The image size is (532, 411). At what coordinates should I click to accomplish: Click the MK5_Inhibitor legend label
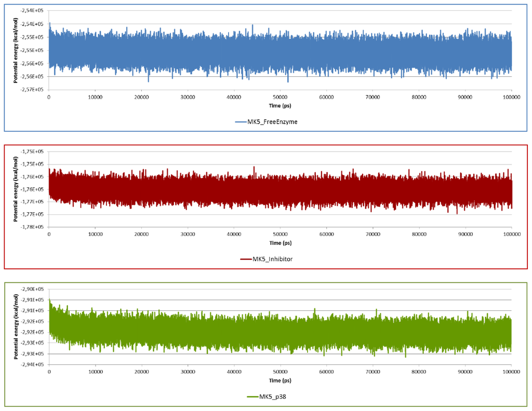[273, 259]
